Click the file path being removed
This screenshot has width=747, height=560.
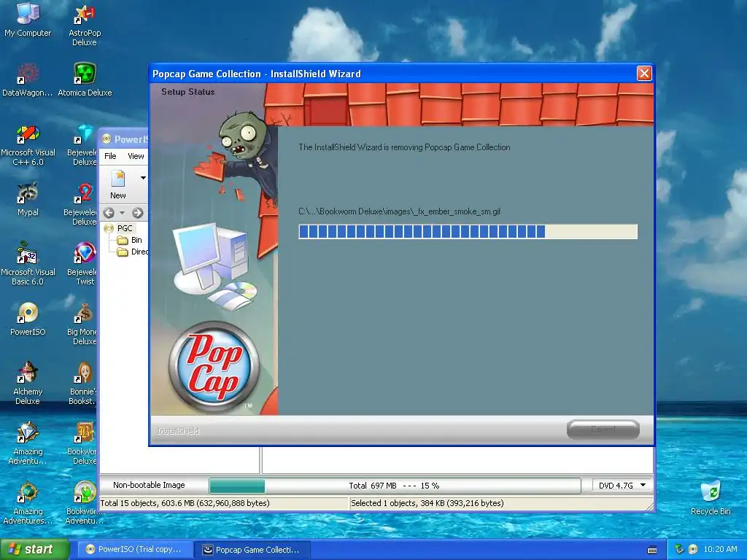click(x=399, y=211)
